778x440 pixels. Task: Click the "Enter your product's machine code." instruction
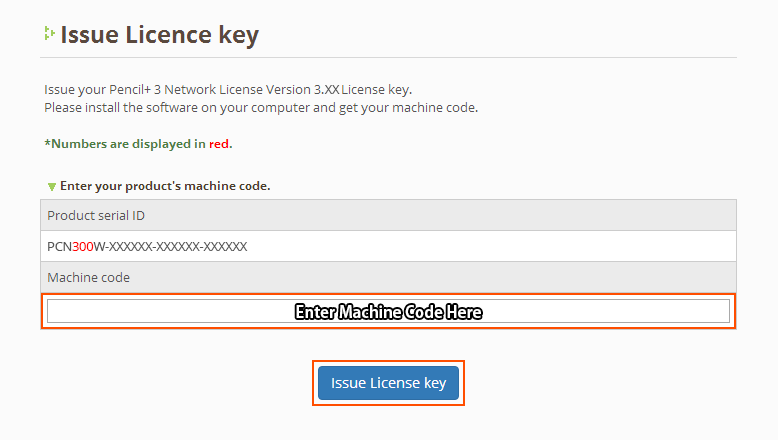pos(165,186)
